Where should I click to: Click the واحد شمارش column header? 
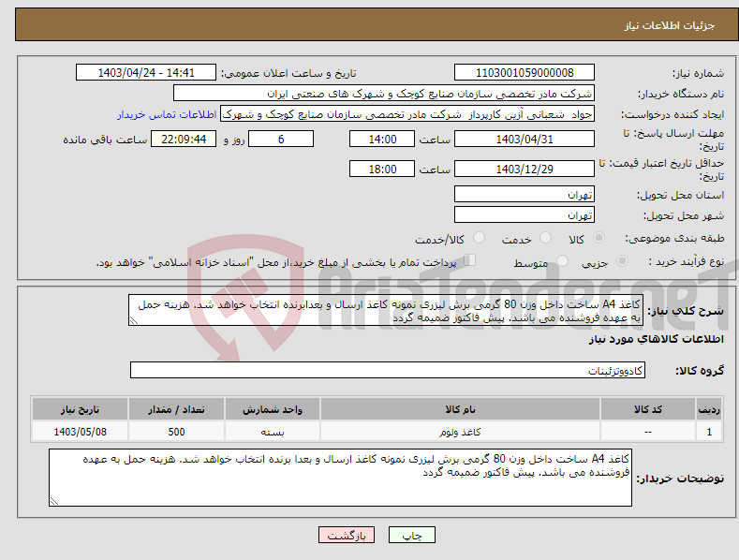tap(273, 409)
